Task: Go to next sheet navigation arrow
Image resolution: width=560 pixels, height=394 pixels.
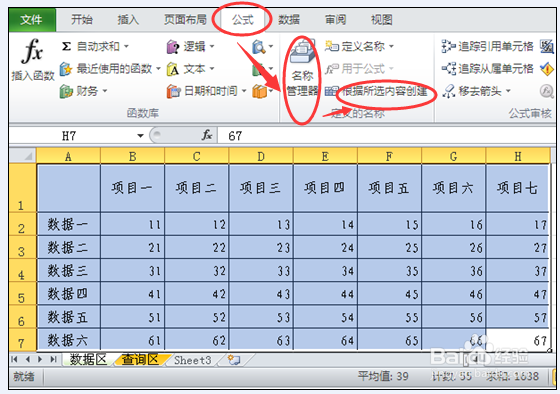Action: [40, 359]
